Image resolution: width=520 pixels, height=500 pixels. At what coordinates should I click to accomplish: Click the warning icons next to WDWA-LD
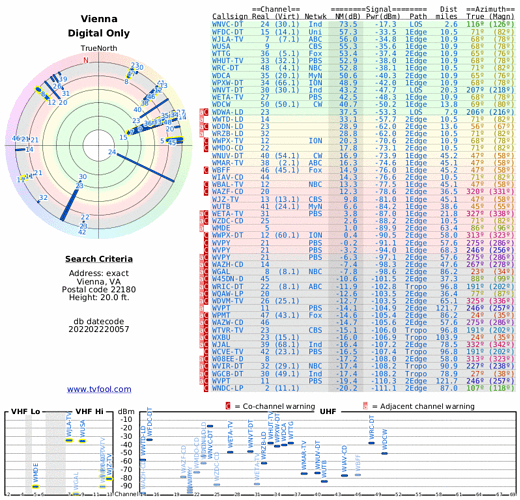click(x=204, y=112)
